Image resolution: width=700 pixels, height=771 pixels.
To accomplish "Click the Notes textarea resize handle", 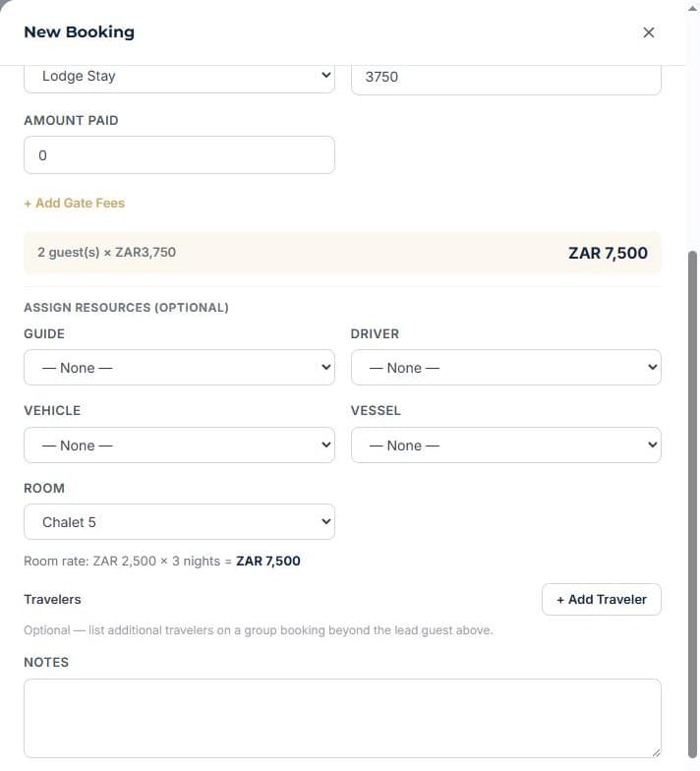I will pos(656,752).
